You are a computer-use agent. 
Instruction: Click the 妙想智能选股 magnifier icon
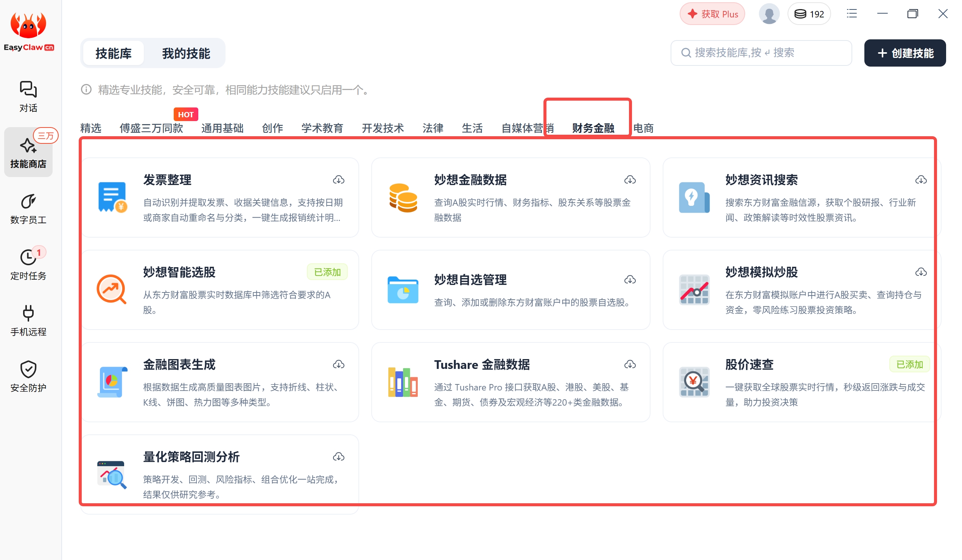coord(112,290)
